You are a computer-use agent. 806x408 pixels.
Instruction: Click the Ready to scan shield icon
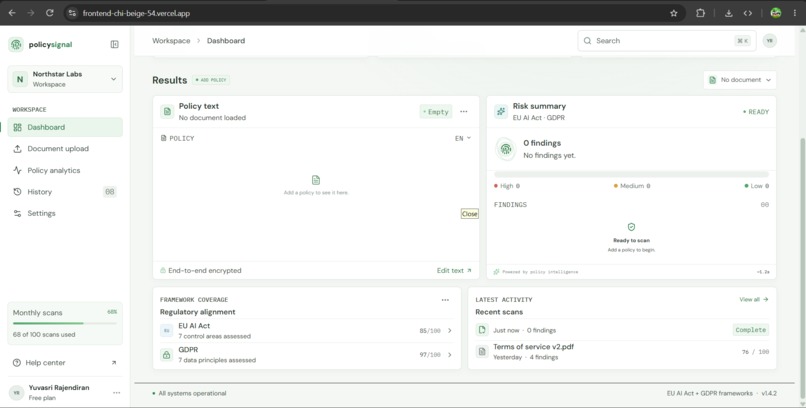(631, 227)
